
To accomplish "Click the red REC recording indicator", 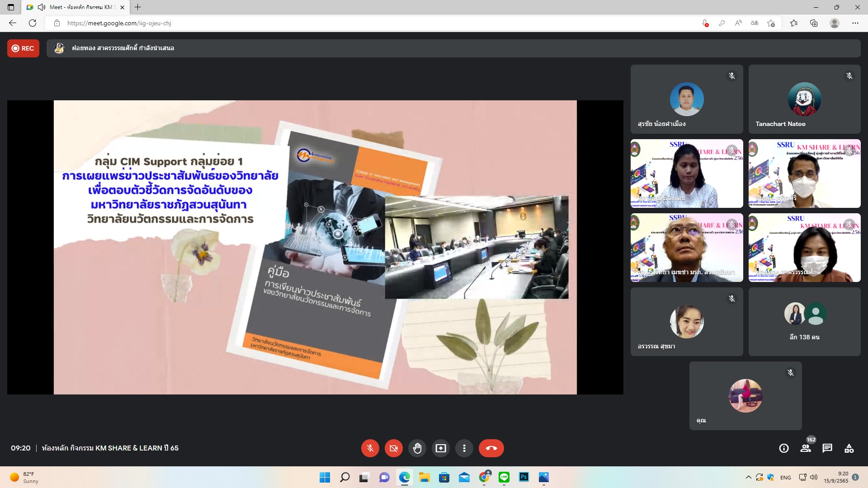I will tap(23, 48).
